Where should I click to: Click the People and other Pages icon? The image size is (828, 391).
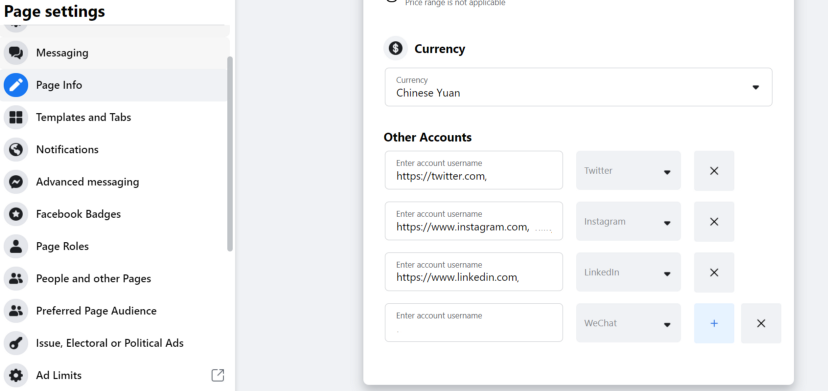click(x=16, y=278)
